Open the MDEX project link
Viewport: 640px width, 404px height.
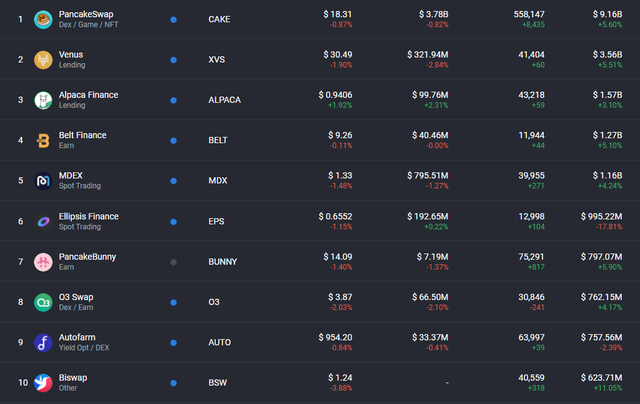pos(71,175)
